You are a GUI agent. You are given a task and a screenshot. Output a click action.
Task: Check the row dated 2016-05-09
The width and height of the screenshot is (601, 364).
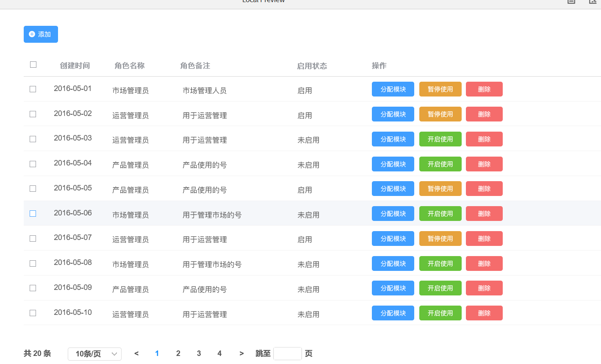click(x=33, y=288)
